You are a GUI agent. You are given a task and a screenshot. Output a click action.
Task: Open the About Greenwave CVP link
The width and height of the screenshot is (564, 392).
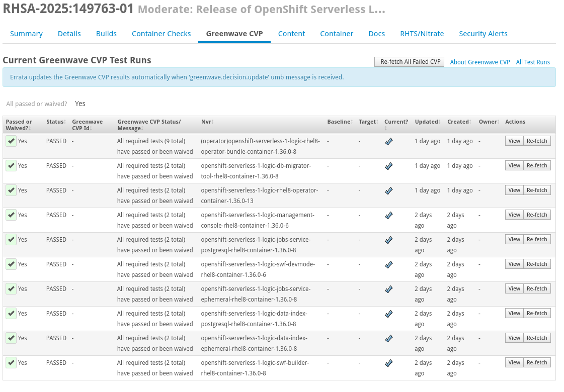[x=479, y=62]
